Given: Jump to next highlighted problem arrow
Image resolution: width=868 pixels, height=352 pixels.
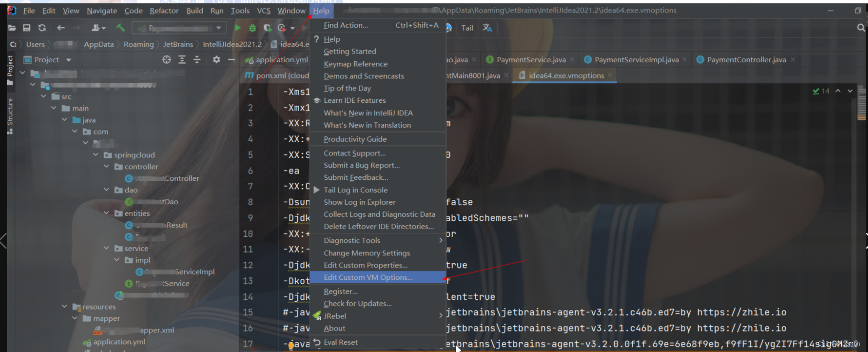Looking at the screenshot, I should pyautogui.click(x=850, y=91).
